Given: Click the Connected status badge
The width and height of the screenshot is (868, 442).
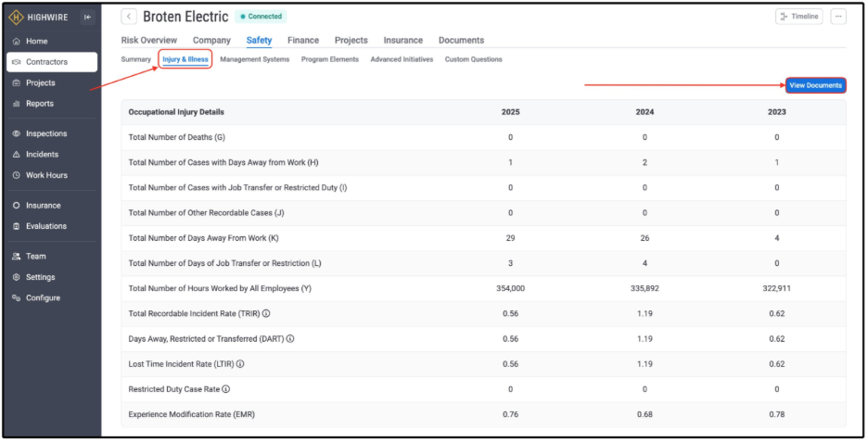Looking at the screenshot, I should point(262,17).
